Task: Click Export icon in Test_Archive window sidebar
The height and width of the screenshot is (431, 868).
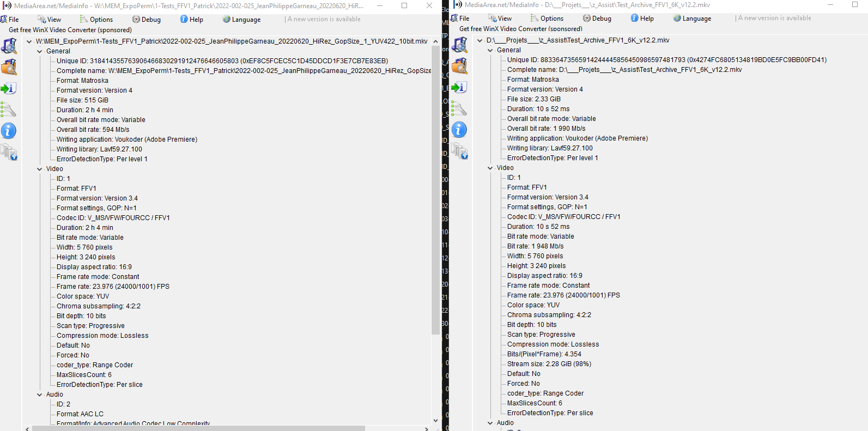Action: coord(459,87)
